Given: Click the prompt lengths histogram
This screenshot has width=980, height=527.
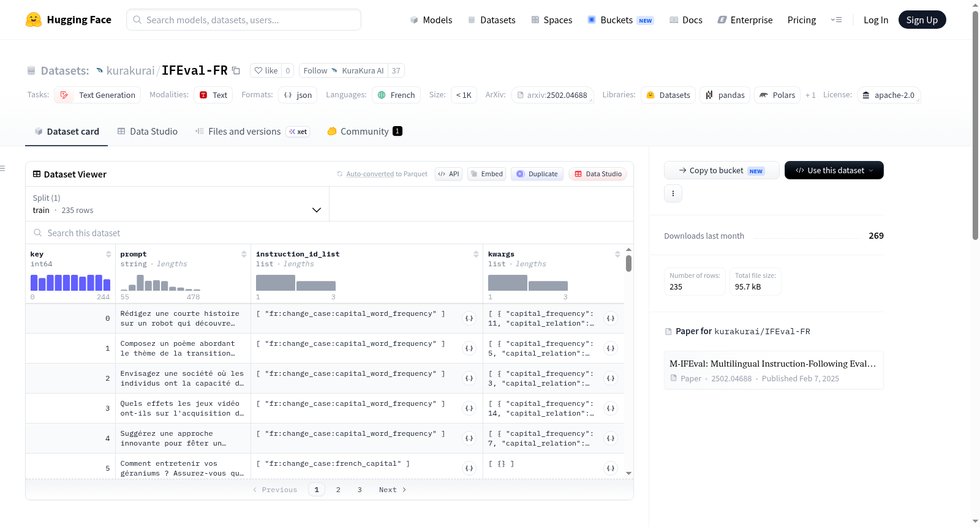Looking at the screenshot, I should (x=160, y=282).
